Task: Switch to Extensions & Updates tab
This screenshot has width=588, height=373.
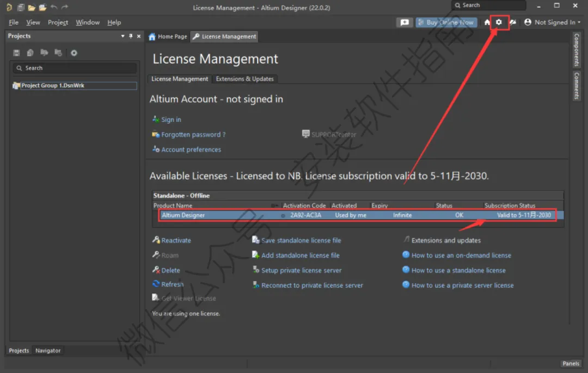Action: coord(244,79)
